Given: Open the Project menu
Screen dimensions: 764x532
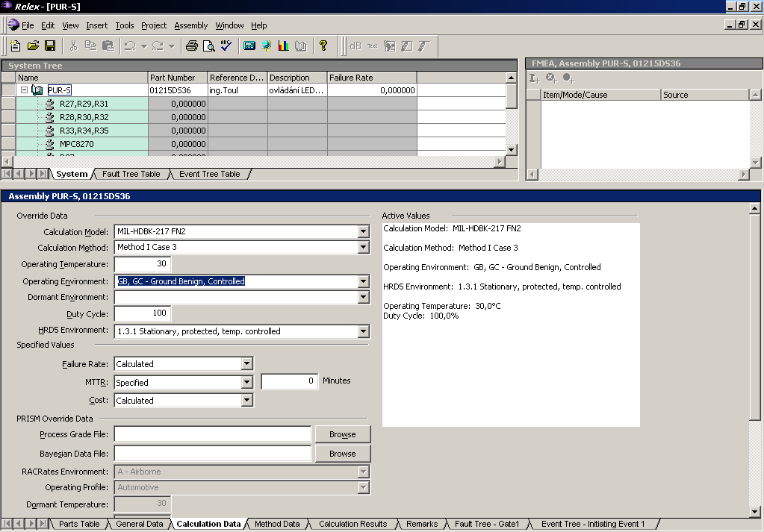Looking at the screenshot, I should [154, 25].
